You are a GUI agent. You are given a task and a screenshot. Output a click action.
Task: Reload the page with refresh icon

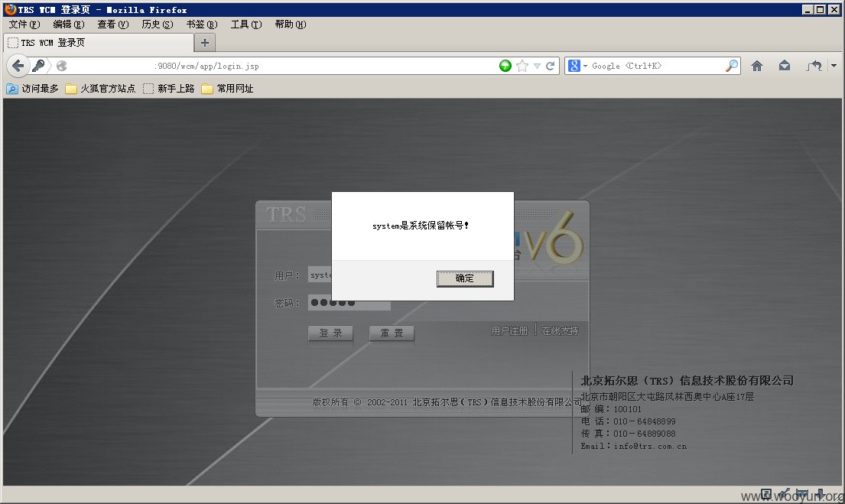(551, 66)
